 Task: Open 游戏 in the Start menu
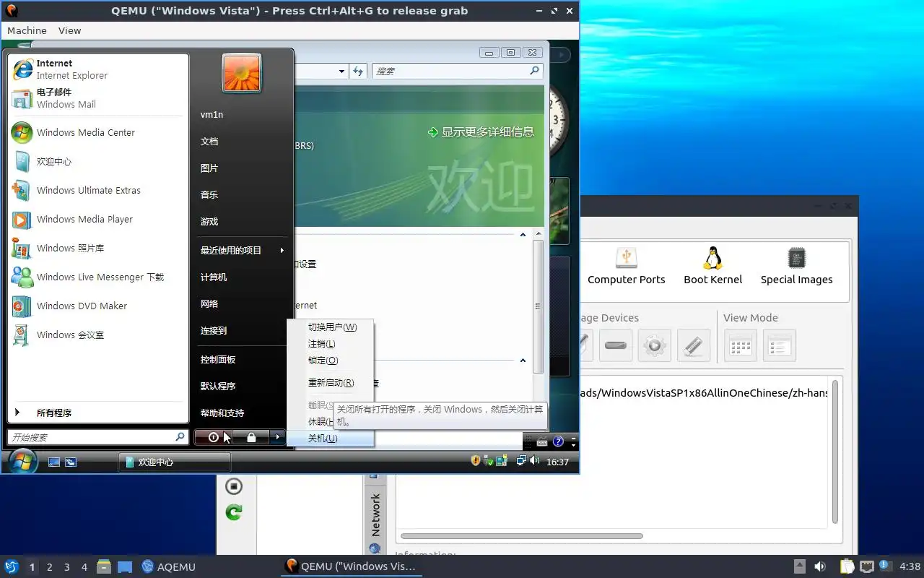tap(243, 222)
